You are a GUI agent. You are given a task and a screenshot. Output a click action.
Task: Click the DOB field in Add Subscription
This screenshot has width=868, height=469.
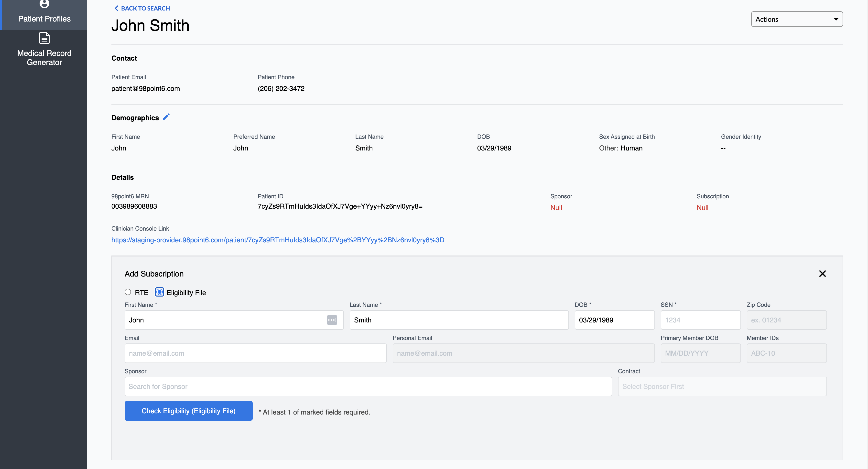614,320
